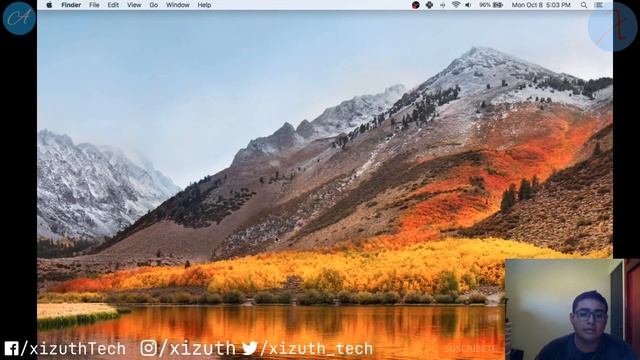This screenshot has height=360, width=640.
Task: Open the Apple menu
Action: [49, 5]
